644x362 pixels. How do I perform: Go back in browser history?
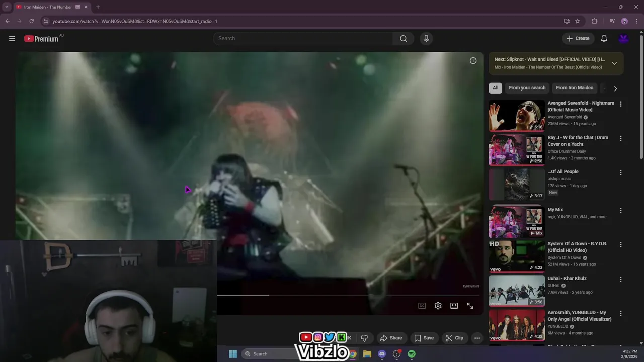point(7,21)
